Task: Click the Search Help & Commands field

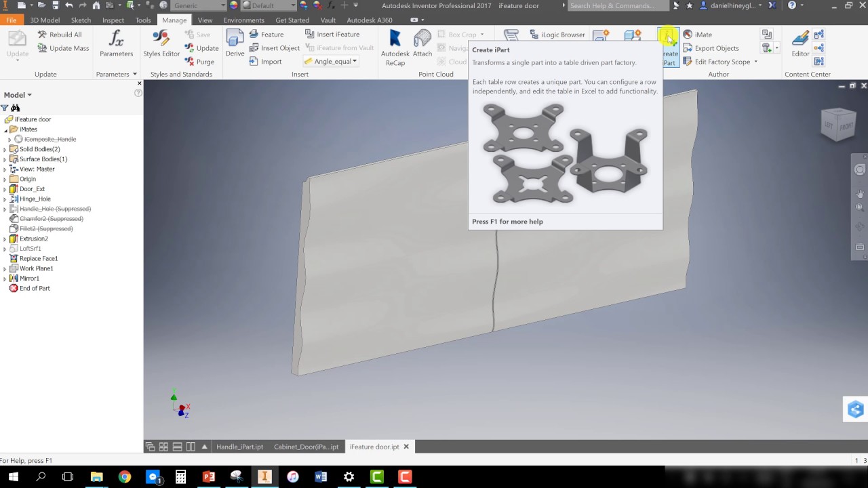Action: 617,5
